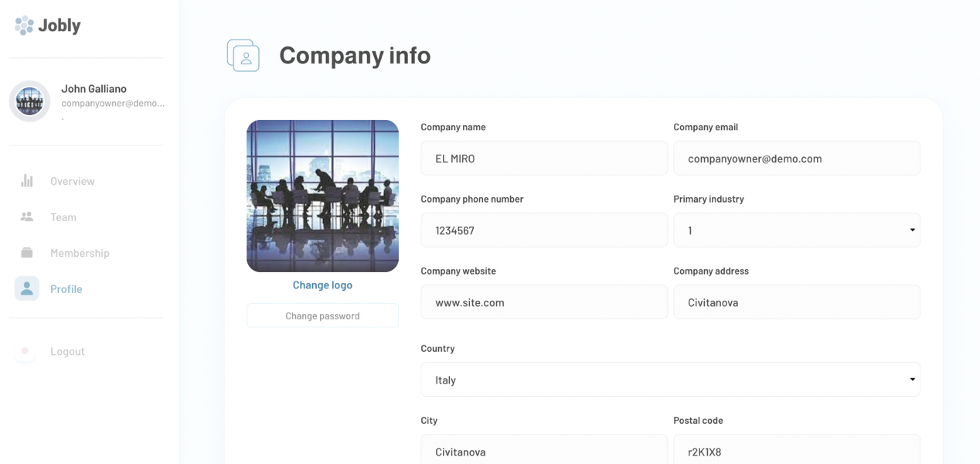This screenshot has width=980, height=464.
Task: Click the Change logo link
Action: pyautogui.click(x=322, y=285)
